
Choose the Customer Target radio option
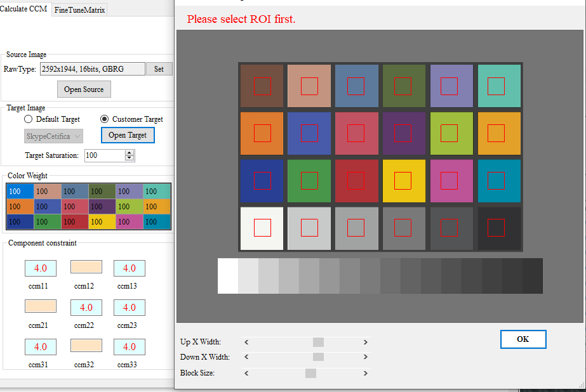[x=105, y=119]
